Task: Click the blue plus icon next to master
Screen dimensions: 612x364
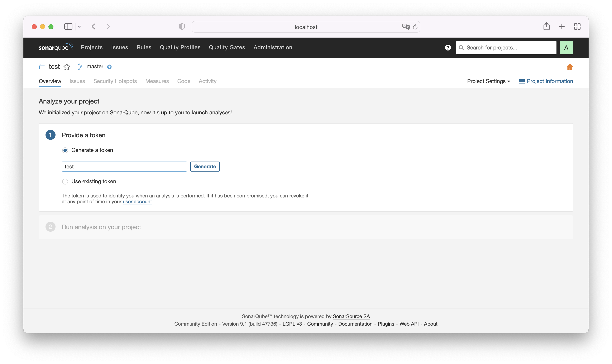Action: pyautogui.click(x=109, y=67)
